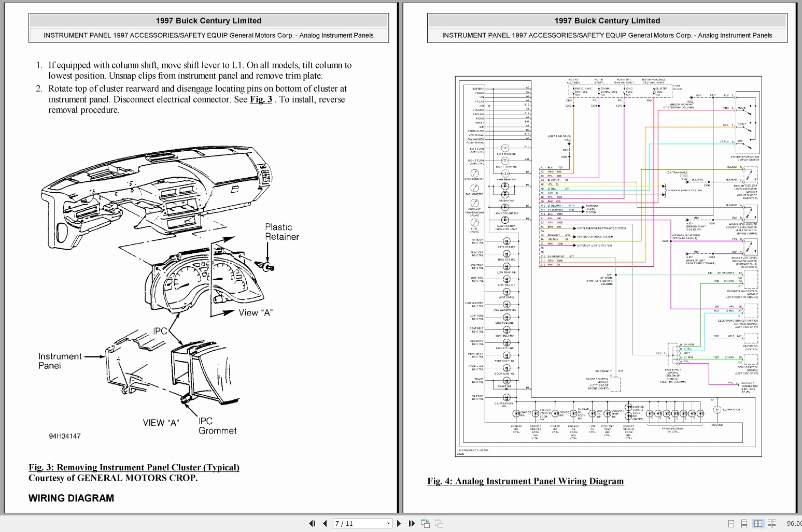Click the Fig. 3 hyperlink in step 2
The image size is (802, 532).
[x=260, y=99]
